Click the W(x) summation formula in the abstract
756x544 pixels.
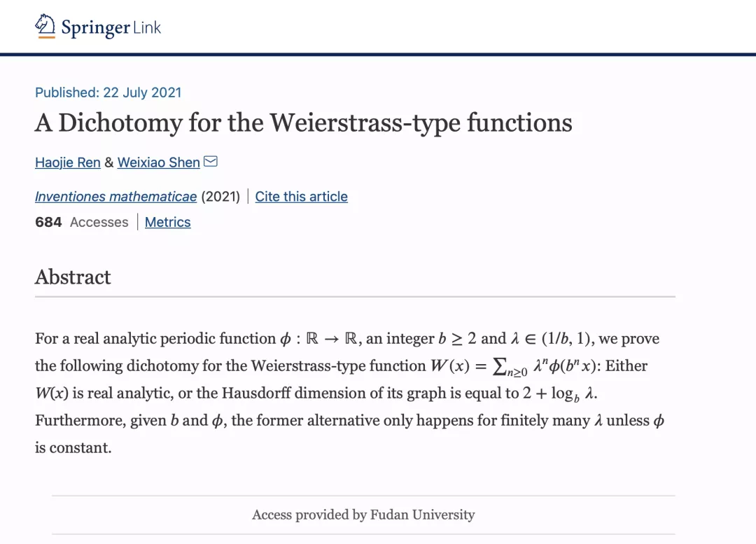tap(512, 366)
